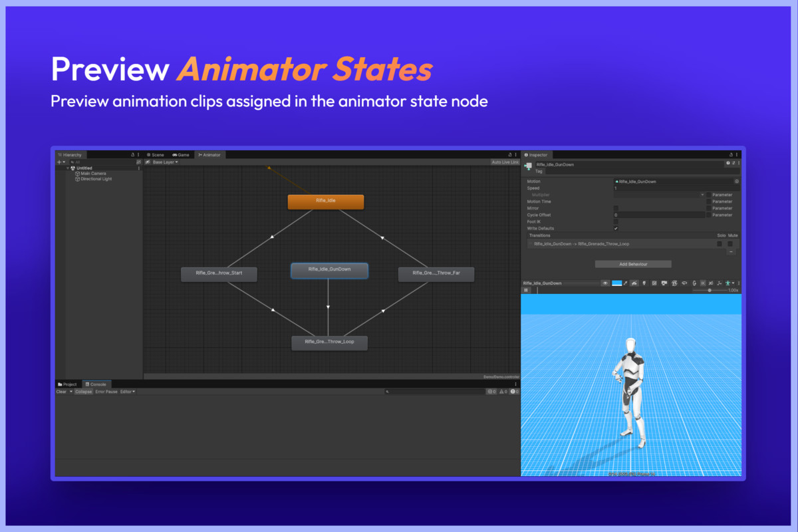This screenshot has width=798, height=532.
Task: Toggle the preview lighting icon
Action: point(644,283)
